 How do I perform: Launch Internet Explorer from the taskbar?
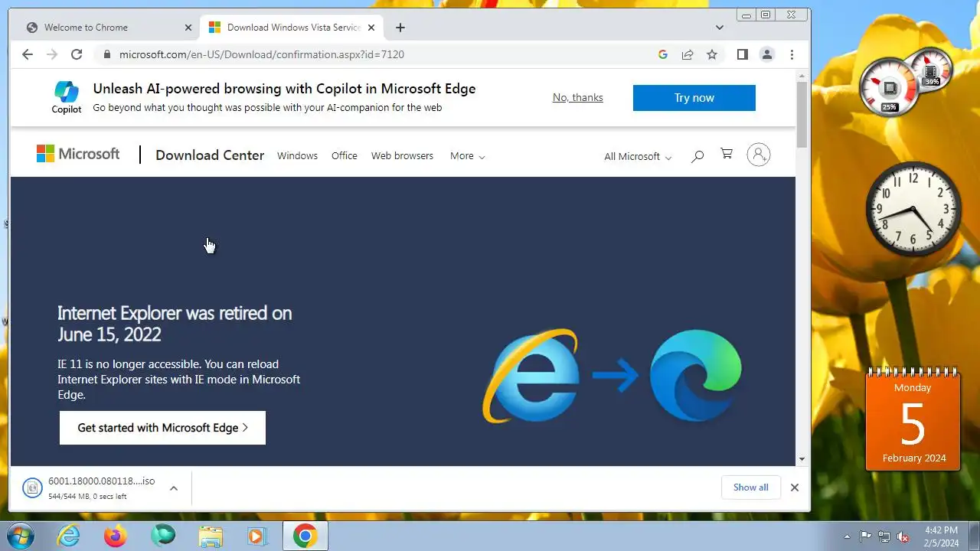[69, 536]
